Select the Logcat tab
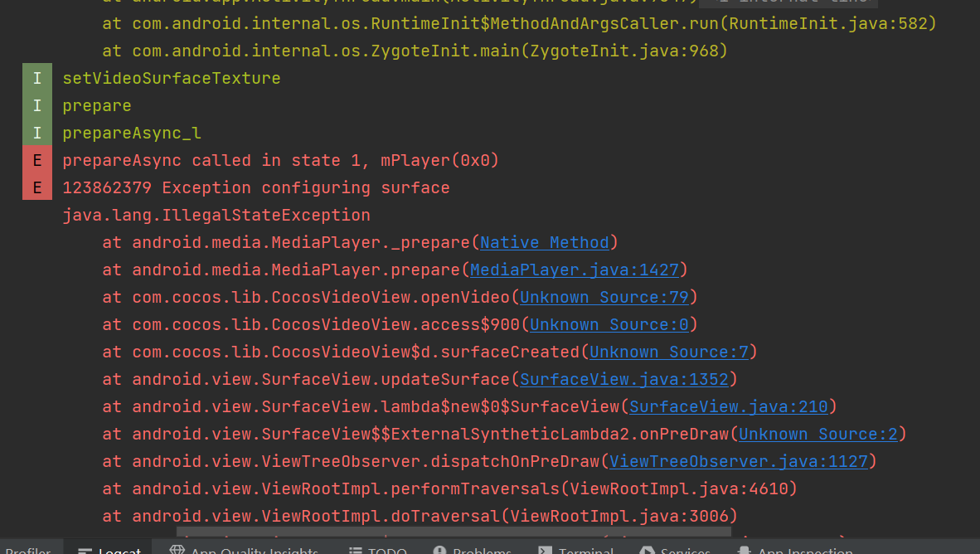This screenshot has height=554, width=980. [x=109, y=550]
